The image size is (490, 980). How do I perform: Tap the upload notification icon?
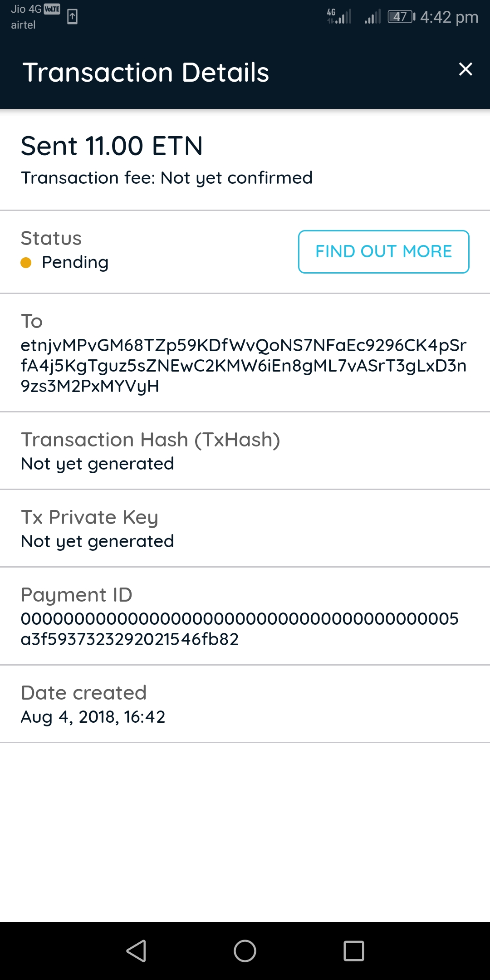(x=72, y=17)
